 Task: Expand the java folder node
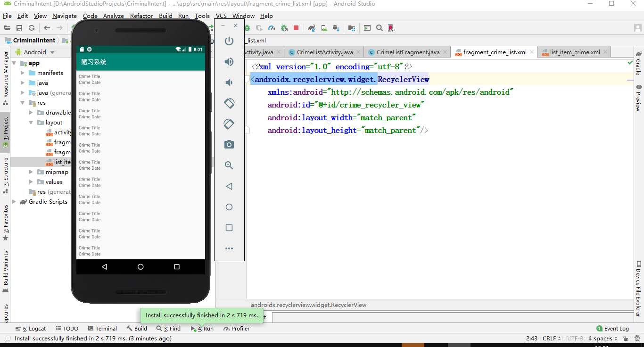(x=23, y=83)
